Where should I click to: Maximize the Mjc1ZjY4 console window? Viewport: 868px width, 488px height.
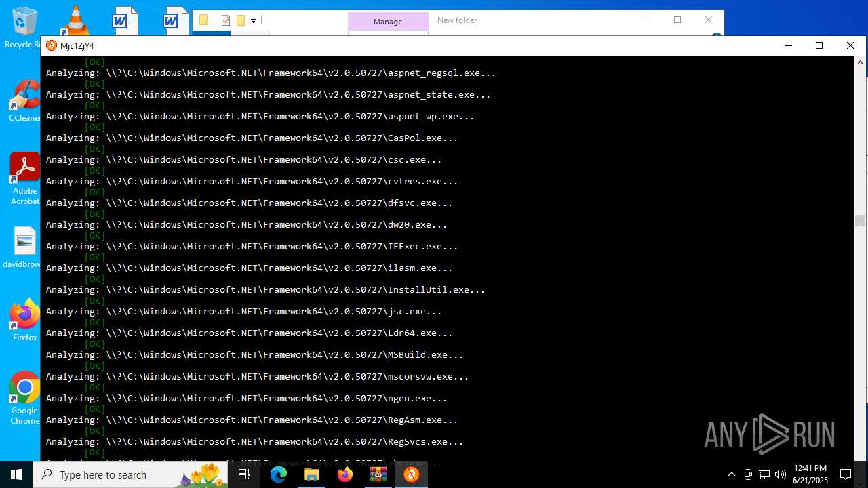[819, 45]
